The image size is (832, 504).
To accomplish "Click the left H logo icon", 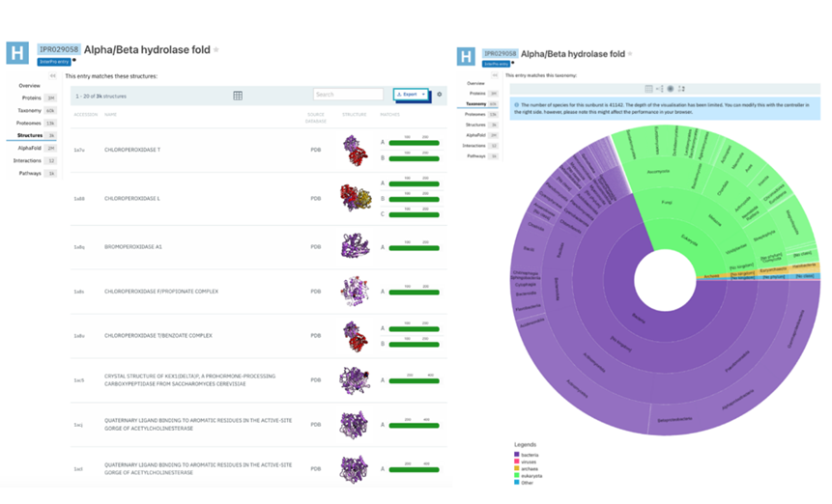I will click(x=16, y=54).
